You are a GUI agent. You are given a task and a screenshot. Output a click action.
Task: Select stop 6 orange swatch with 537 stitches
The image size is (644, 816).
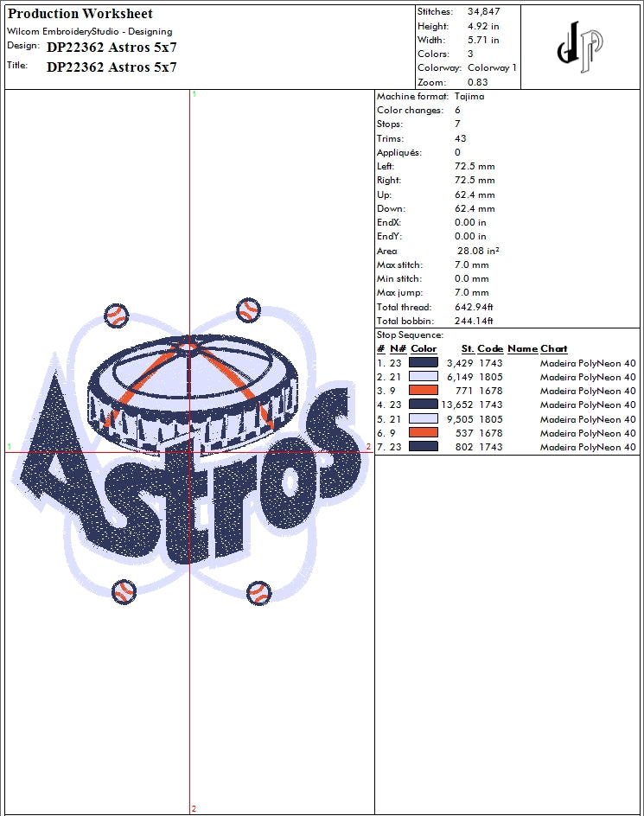click(x=424, y=432)
